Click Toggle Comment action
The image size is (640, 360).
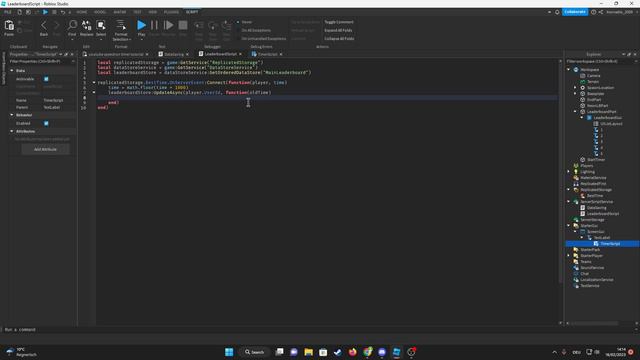pos(339,22)
